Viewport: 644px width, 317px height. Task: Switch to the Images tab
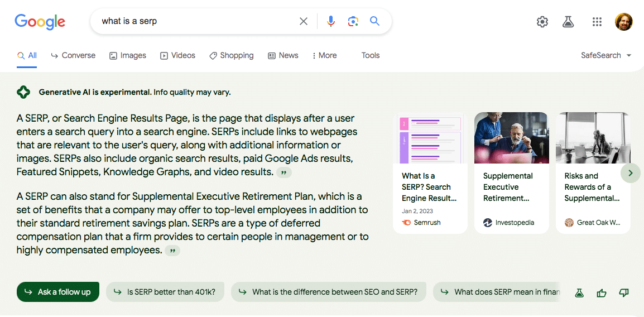tap(128, 55)
